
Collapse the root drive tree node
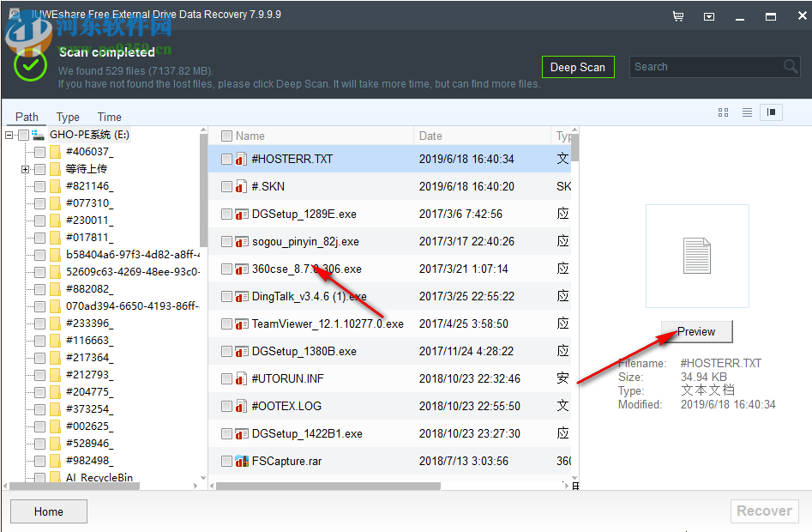click(x=9, y=135)
